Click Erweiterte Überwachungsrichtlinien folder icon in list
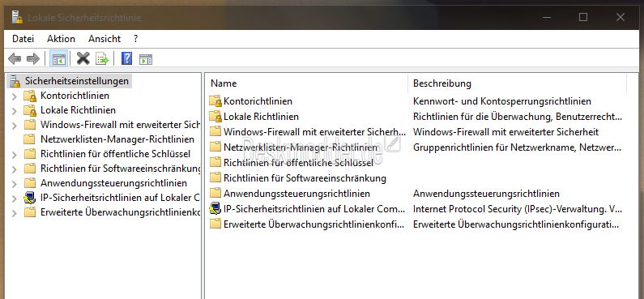 (x=215, y=224)
